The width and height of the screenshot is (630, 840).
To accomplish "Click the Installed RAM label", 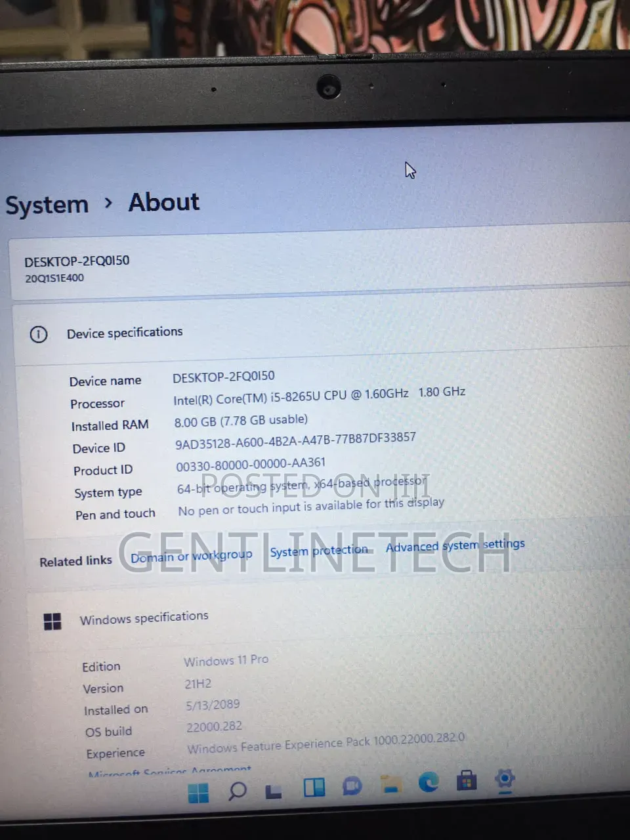I will pyautogui.click(x=110, y=426).
